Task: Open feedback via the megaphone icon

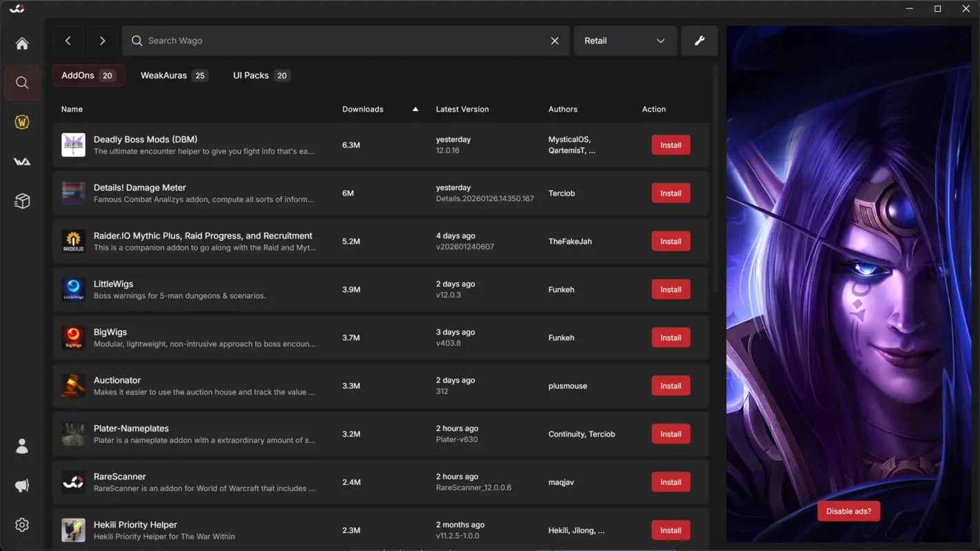Action: (21, 486)
